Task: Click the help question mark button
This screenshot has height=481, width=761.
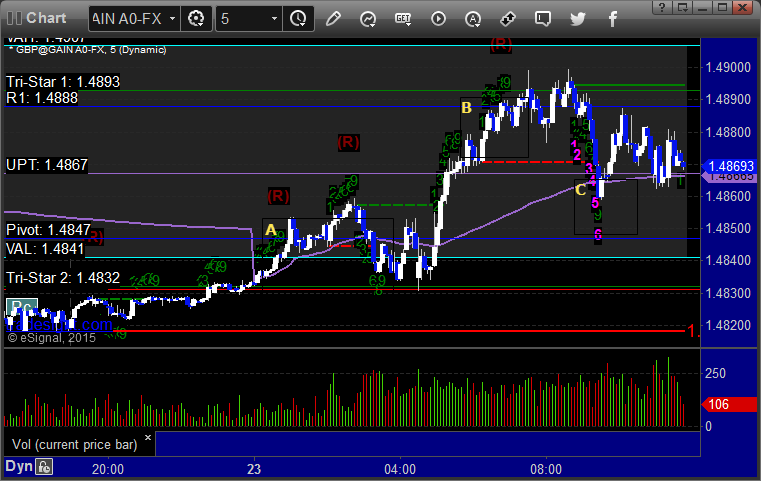Action: click(x=662, y=7)
